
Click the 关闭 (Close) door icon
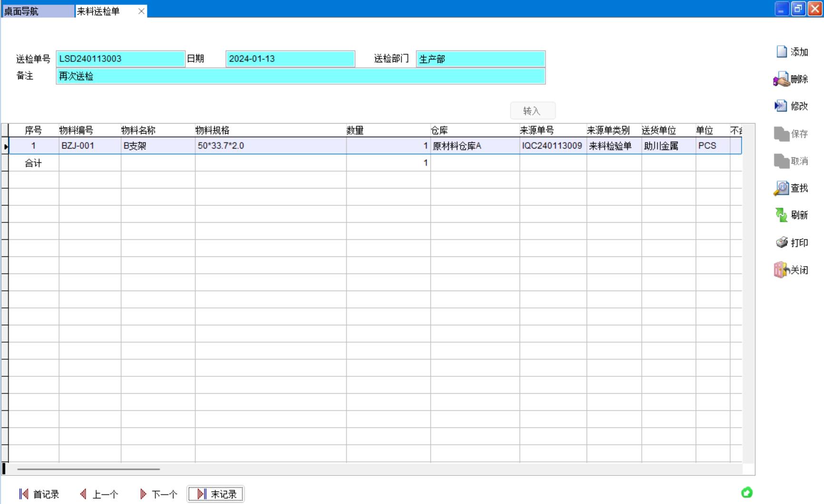tap(781, 270)
